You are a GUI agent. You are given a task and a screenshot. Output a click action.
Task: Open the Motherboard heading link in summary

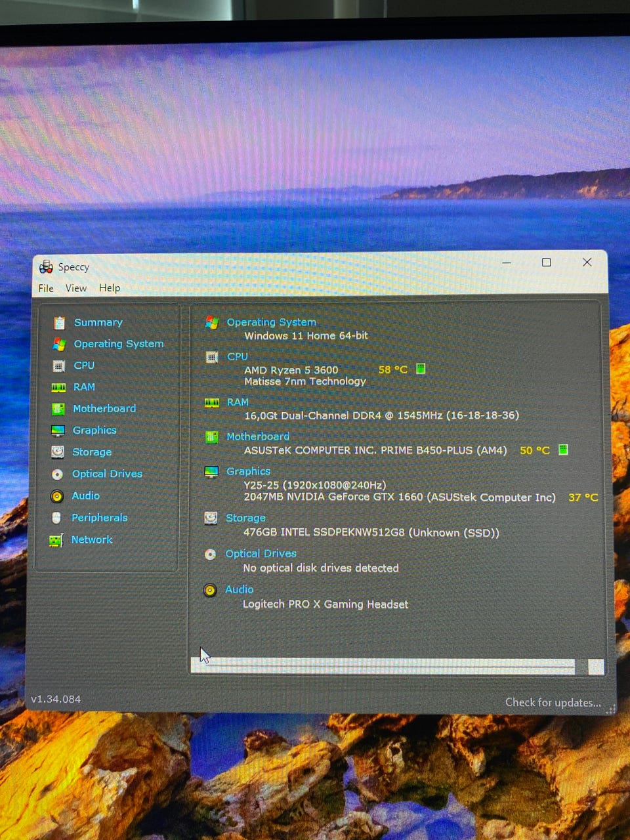[x=258, y=436]
